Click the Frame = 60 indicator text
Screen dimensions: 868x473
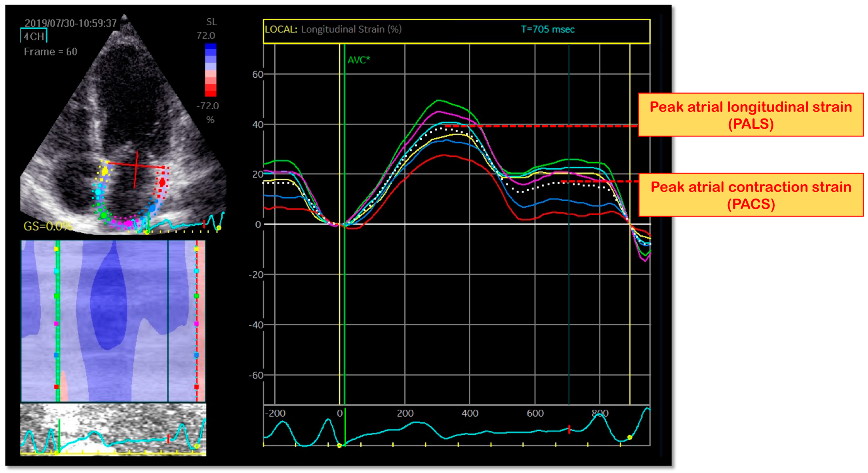[50, 52]
